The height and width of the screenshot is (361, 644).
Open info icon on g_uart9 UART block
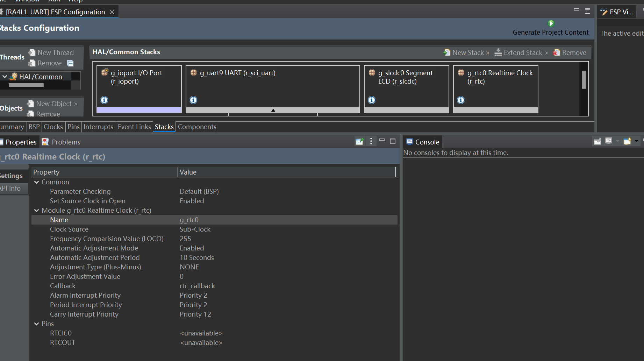pos(193,100)
